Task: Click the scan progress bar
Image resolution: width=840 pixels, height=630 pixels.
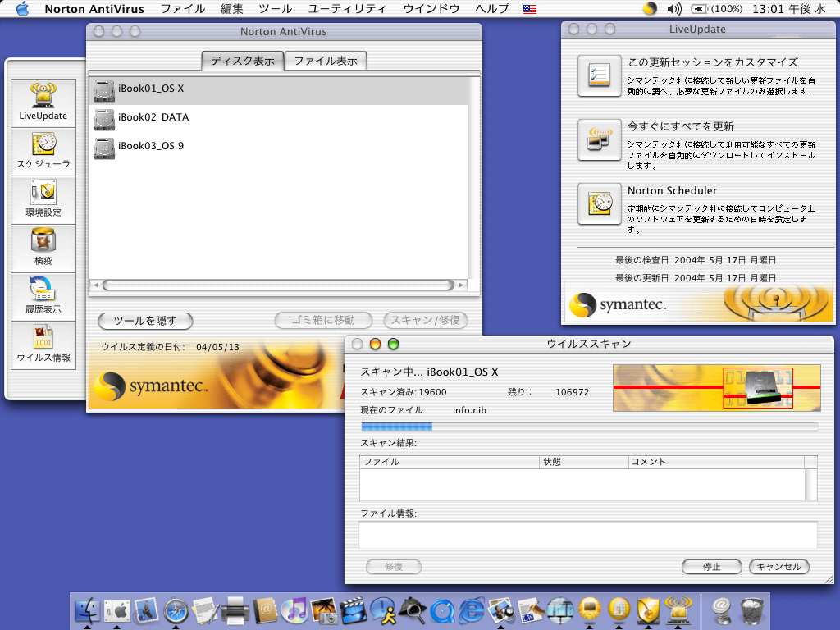Action: pos(590,427)
